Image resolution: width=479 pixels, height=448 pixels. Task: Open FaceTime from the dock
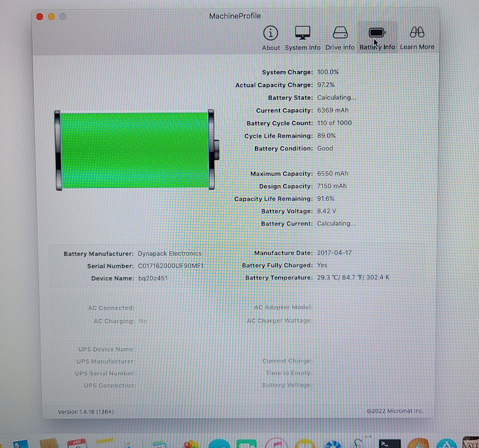point(246,444)
